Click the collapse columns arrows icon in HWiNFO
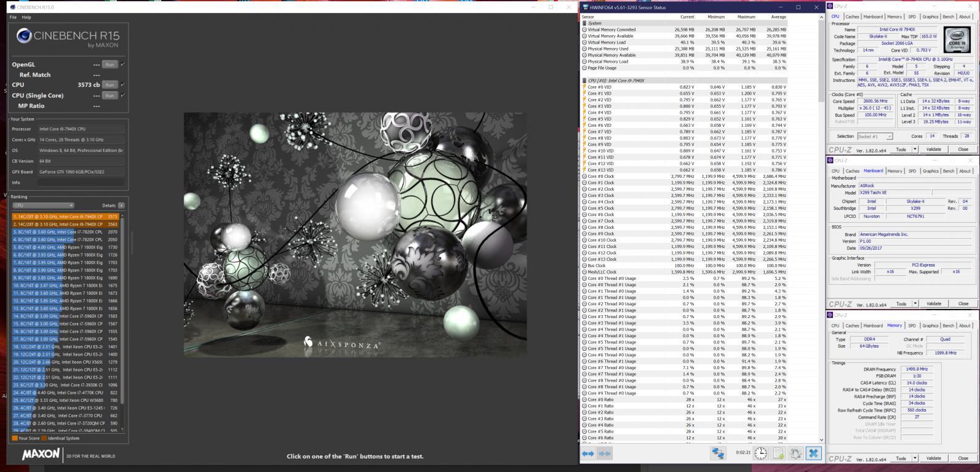 [x=605, y=454]
